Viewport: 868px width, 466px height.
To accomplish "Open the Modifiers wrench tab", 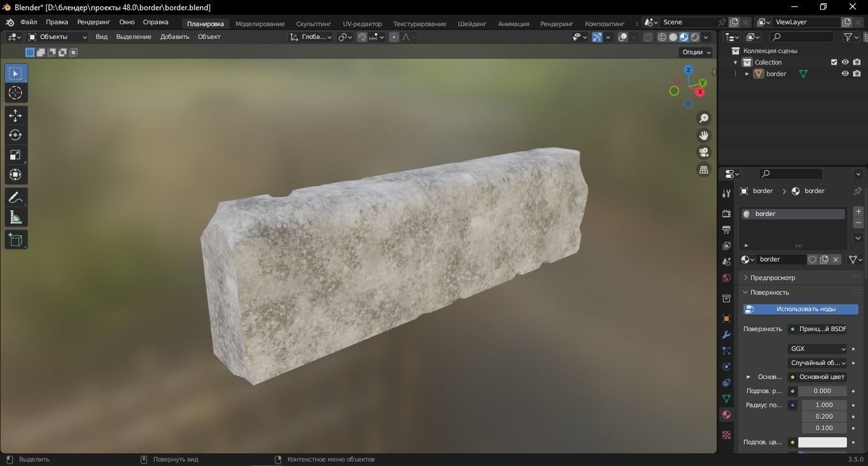I will [726, 335].
